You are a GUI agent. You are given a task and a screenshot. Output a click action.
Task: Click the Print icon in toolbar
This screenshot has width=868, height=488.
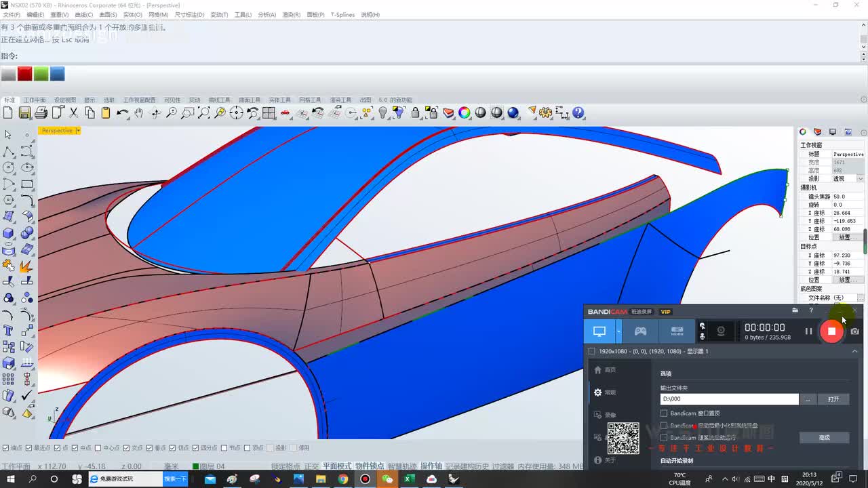click(41, 113)
